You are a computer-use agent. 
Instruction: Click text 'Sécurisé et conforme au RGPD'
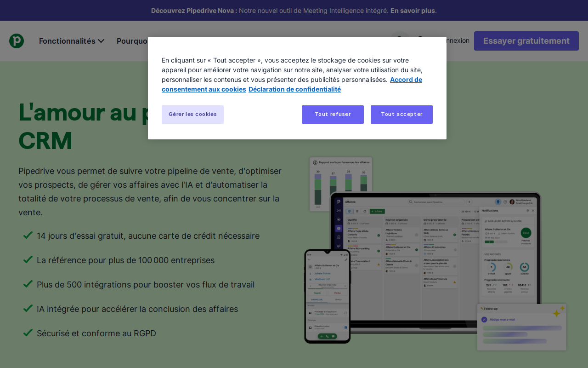[x=96, y=333]
